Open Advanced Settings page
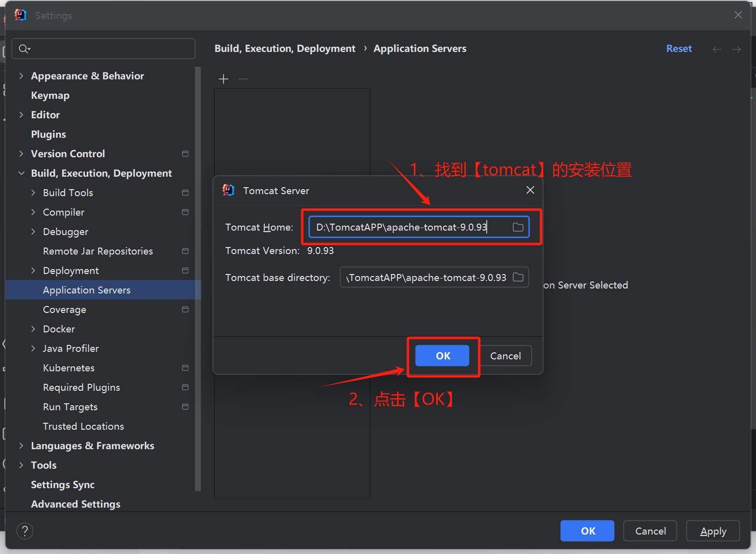 76,504
